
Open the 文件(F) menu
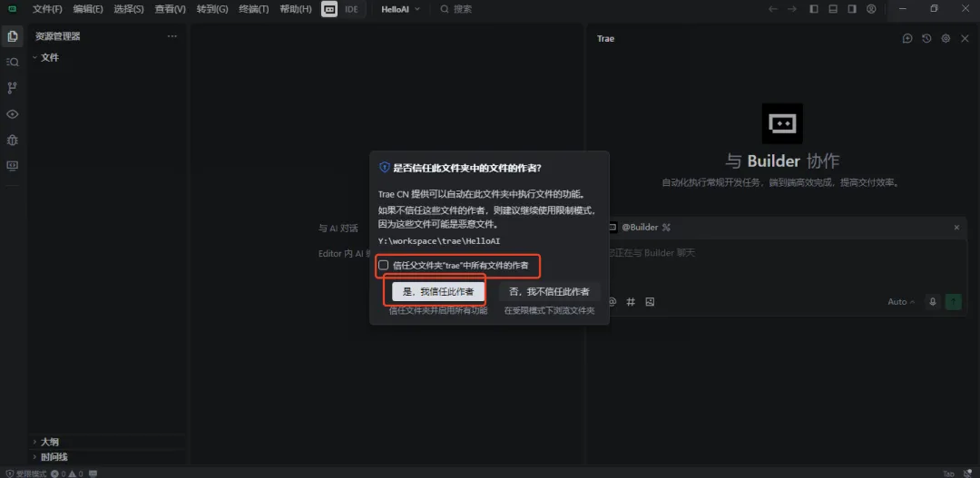point(47,9)
